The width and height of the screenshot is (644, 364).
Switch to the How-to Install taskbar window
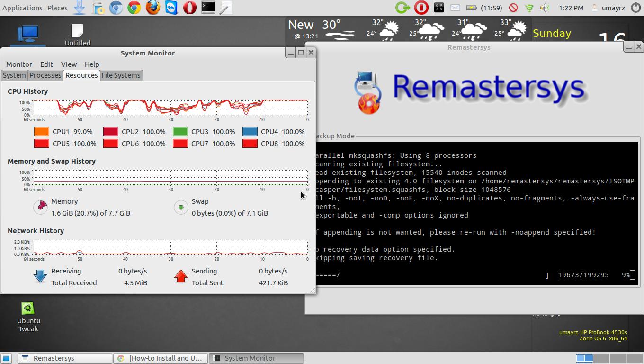tap(161, 358)
